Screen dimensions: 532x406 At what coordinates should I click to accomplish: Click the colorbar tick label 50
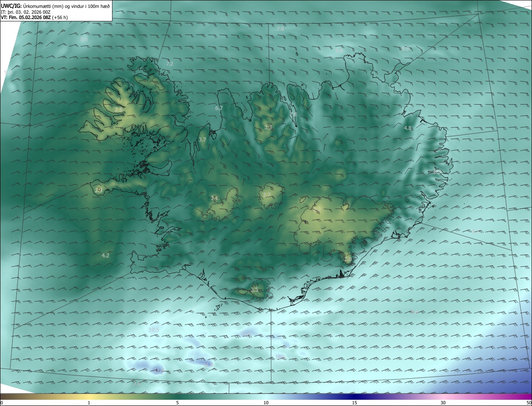point(529,403)
